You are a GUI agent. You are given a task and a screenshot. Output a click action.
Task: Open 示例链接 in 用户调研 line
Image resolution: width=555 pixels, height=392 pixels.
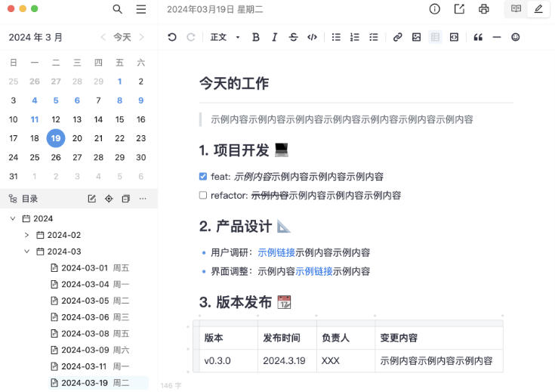coord(276,252)
